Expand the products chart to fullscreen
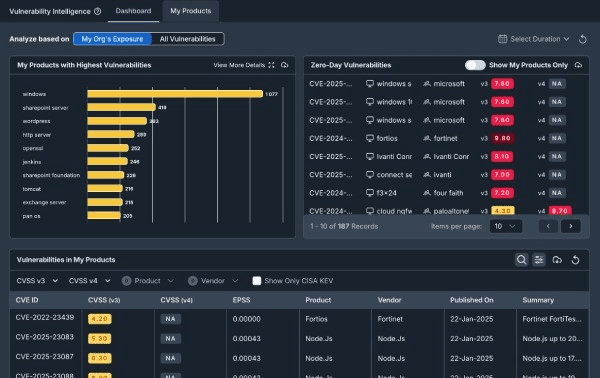 click(272, 65)
